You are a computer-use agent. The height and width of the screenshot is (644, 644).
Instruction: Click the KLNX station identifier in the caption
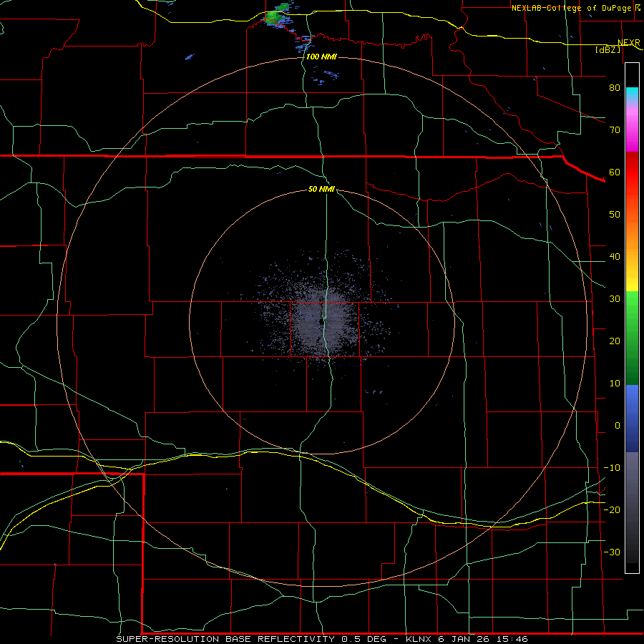(x=419, y=639)
